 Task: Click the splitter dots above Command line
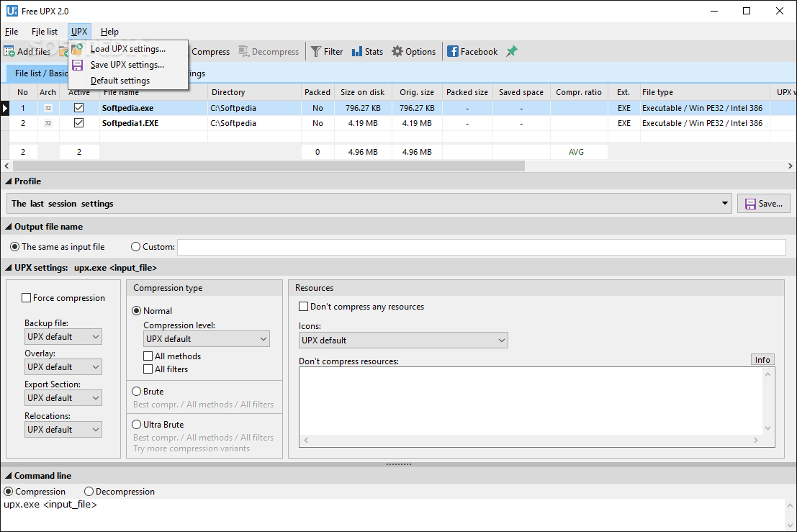[x=399, y=464]
